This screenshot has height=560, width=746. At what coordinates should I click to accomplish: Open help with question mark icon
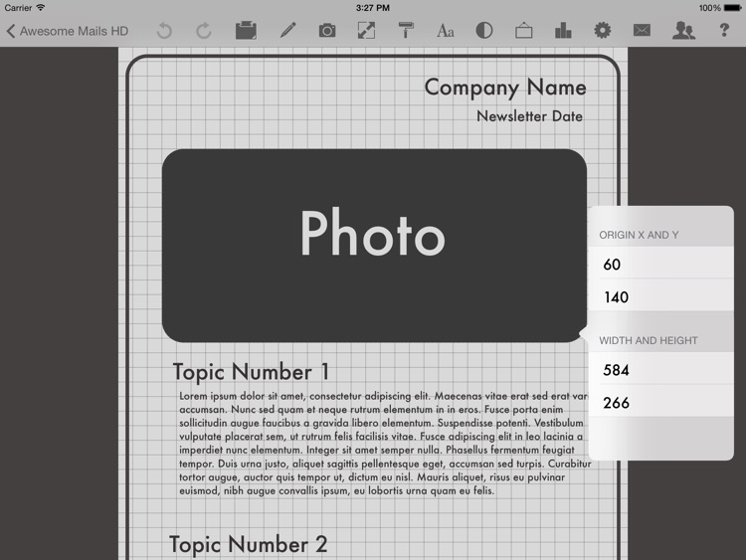click(724, 31)
